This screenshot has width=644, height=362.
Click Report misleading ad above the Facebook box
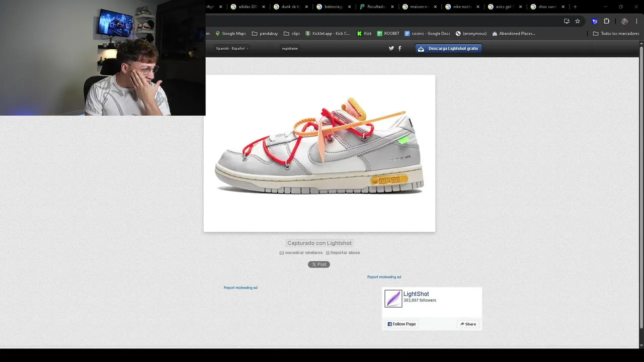384,277
